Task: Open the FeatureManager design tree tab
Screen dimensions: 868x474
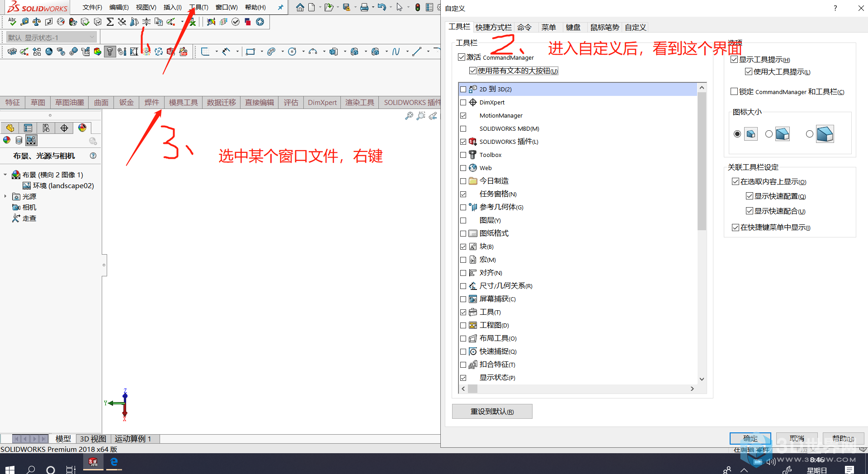Action: (x=10, y=128)
